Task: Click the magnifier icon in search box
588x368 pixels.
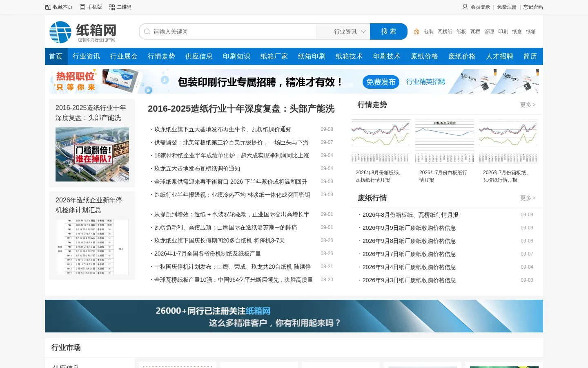Action: click(147, 31)
